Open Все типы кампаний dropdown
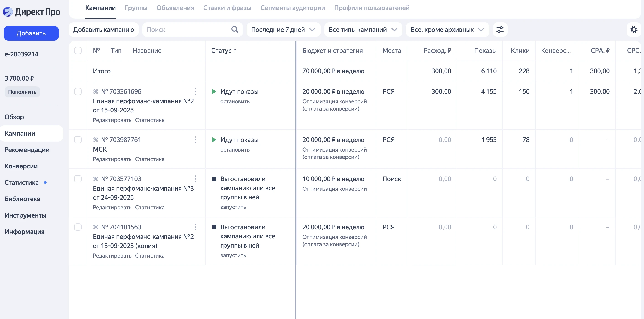The height and width of the screenshot is (319, 644). (x=363, y=30)
